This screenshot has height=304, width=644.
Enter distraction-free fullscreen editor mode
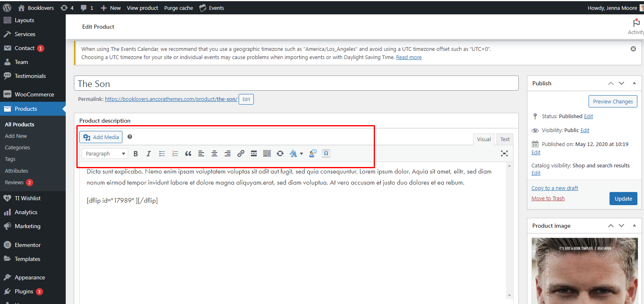click(x=504, y=153)
